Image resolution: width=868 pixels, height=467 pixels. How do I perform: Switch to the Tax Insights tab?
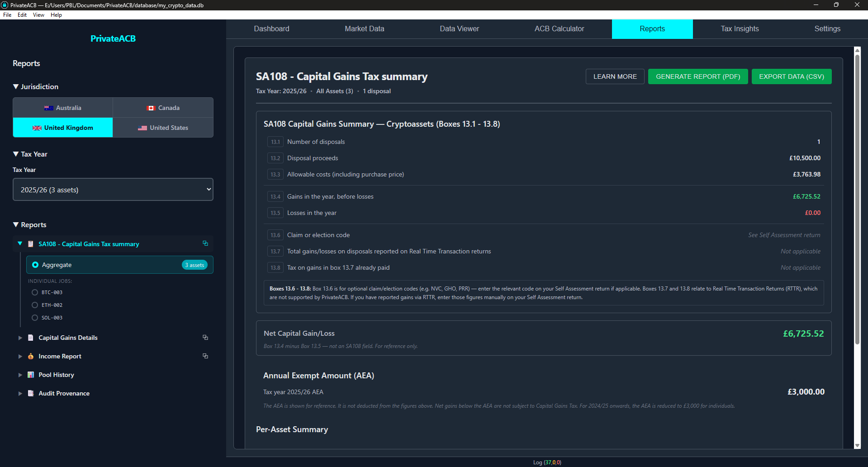click(739, 29)
